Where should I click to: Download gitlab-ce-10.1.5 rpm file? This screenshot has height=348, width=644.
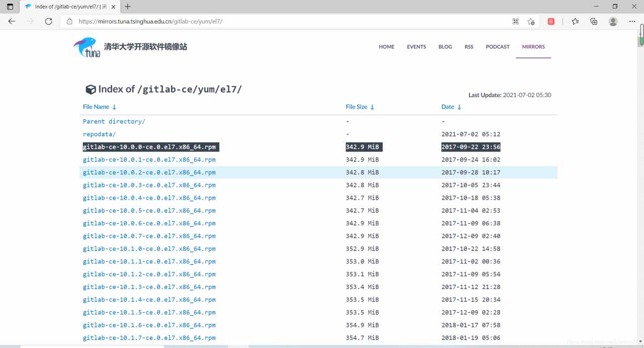[149, 313]
